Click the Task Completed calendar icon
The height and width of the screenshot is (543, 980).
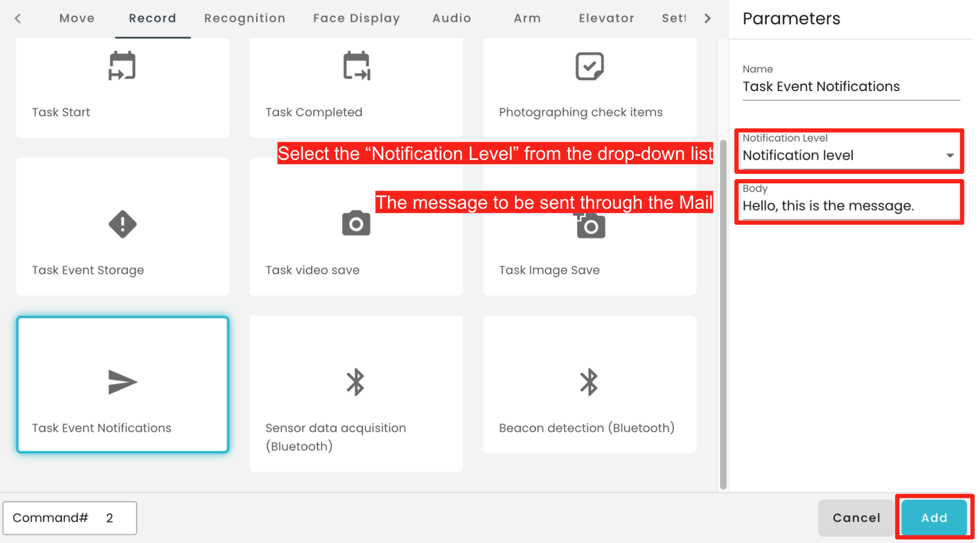(357, 66)
